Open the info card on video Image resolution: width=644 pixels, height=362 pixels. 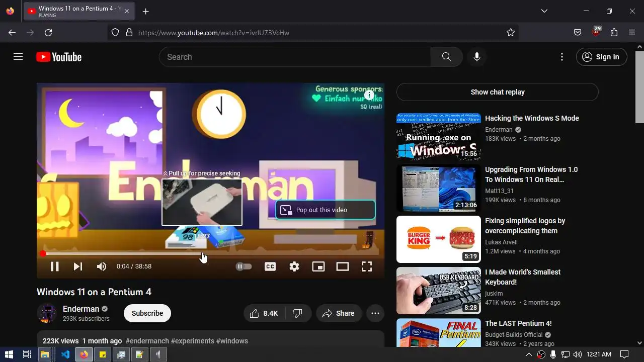click(369, 95)
